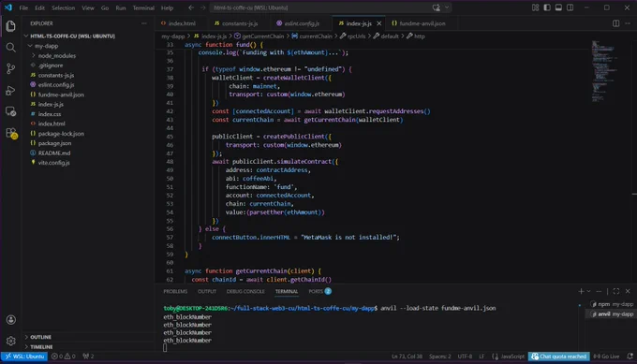Open the Selection menu
The width and height of the screenshot is (637, 364).
(x=63, y=7)
